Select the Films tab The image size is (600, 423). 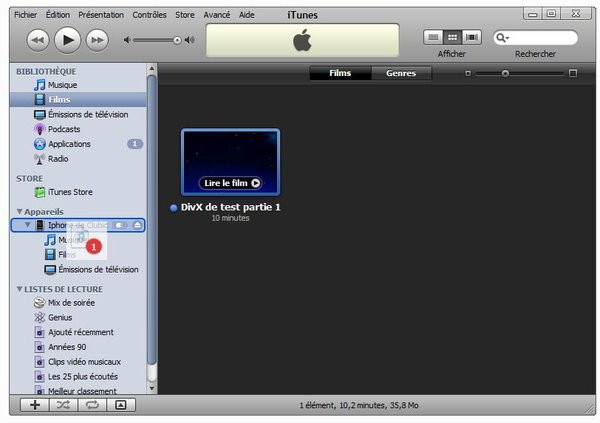tap(340, 73)
